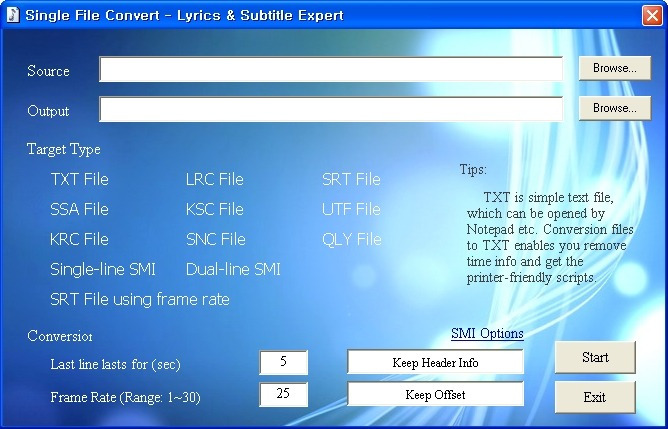
Task: Start the file conversion
Action: coord(595,357)
